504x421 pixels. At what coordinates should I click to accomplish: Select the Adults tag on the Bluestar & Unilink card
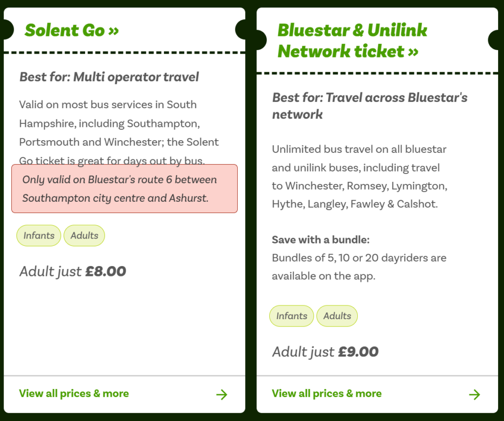pyautogui.click(x=337, y=316)
